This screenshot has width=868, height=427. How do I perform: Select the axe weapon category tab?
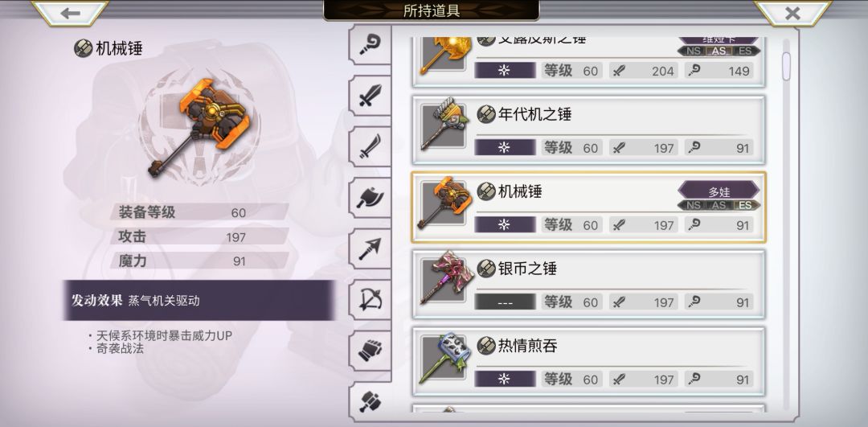[370, 197]
